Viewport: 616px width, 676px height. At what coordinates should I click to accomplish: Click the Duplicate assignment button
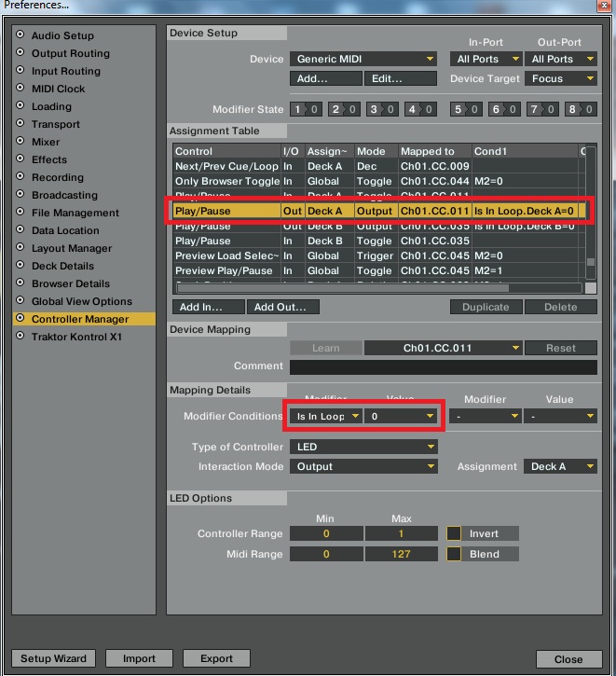[x=486, y=307]
